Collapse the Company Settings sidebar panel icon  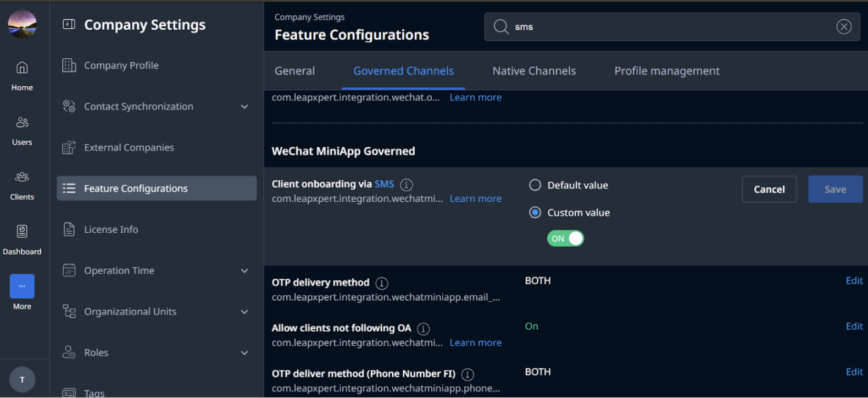69,24
